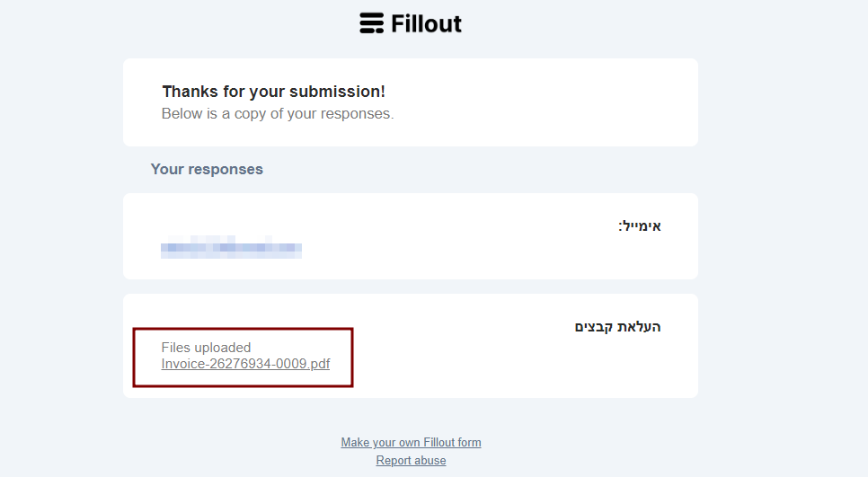The height and width of the screenshot is (477, 868).
Task: Follow the Make your own Fillout form link
Action: 411,442
